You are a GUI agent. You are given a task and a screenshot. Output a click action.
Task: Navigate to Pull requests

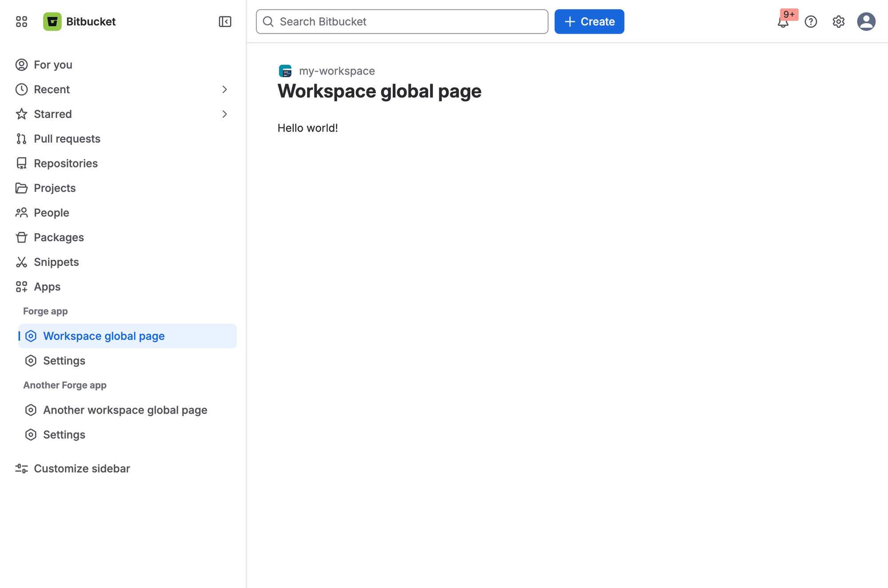[x=123, y=139]
